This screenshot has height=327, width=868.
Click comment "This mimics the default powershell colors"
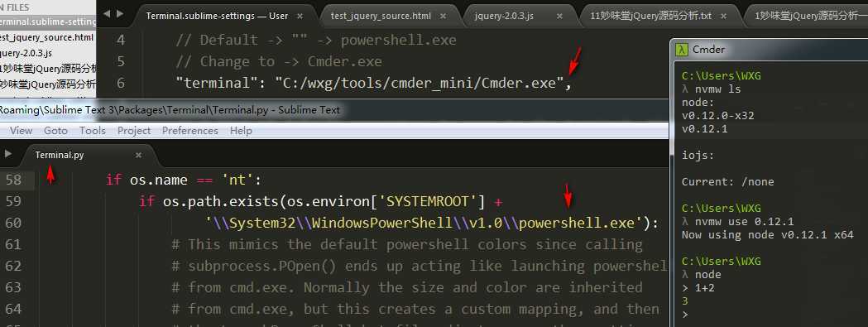point(407,244)
